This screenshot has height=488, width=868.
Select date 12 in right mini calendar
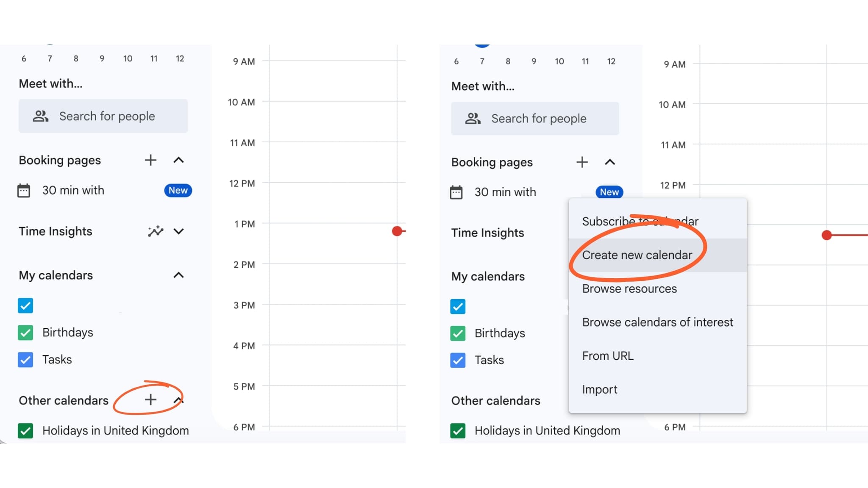tap(611, 61)
